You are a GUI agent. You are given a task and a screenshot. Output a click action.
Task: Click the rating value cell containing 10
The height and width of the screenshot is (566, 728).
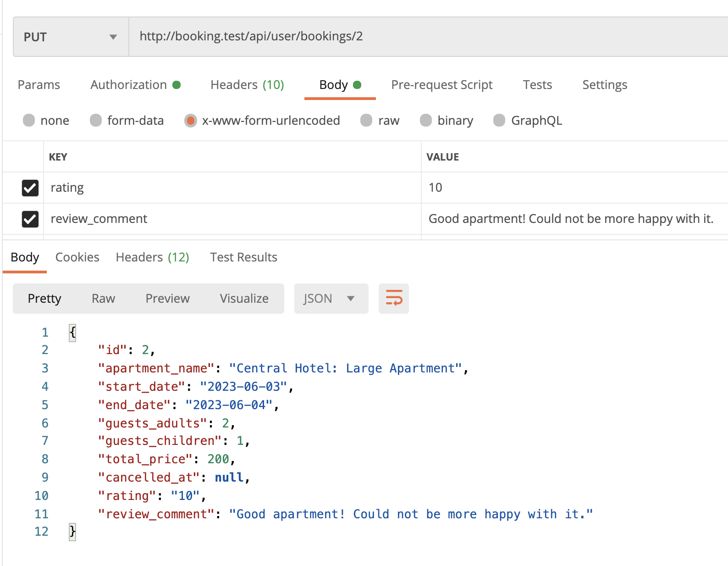click(575, 188)
